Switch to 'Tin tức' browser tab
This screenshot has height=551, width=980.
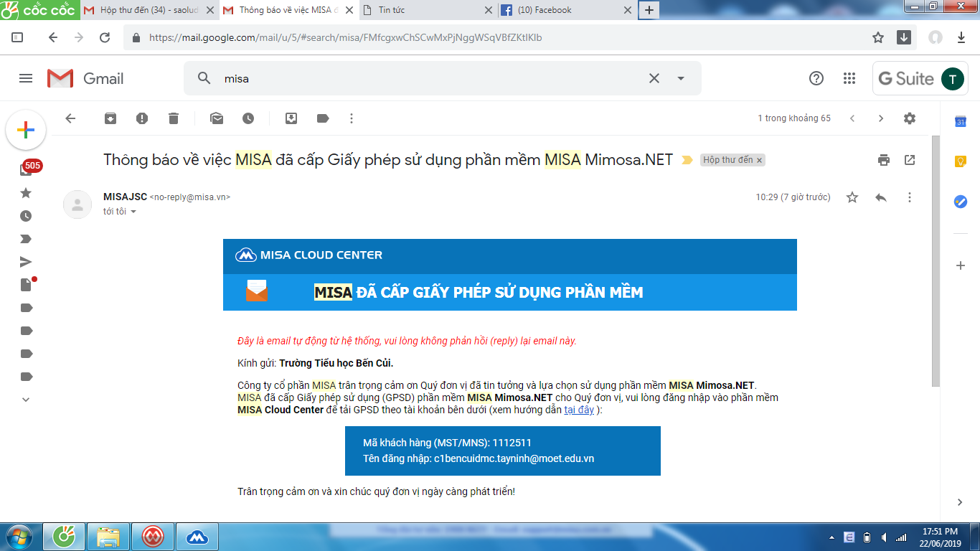tap(427, 10)
